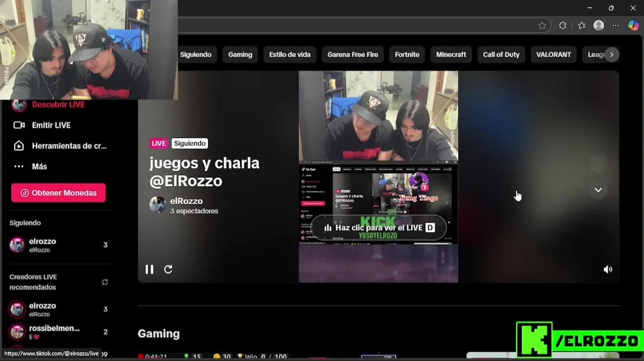
Task: Click the Emitir LIVE camera icon
Action: (19, 125)
